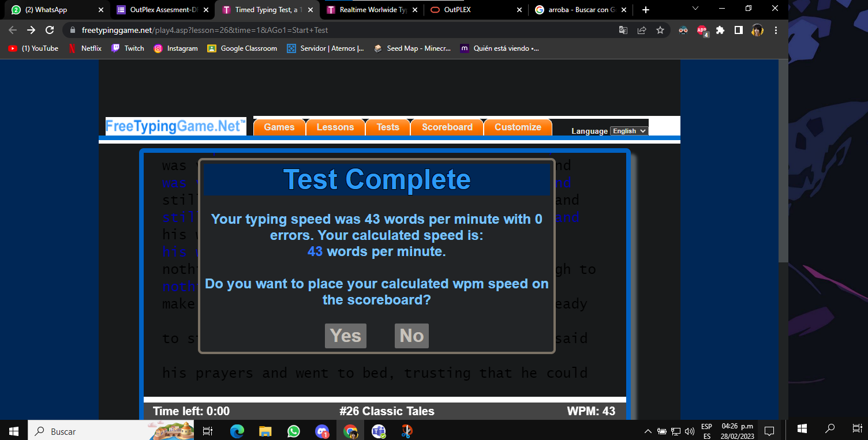The image size is (868, 440).
Task: Open the tab search chevron
Action: pos(695,9)
